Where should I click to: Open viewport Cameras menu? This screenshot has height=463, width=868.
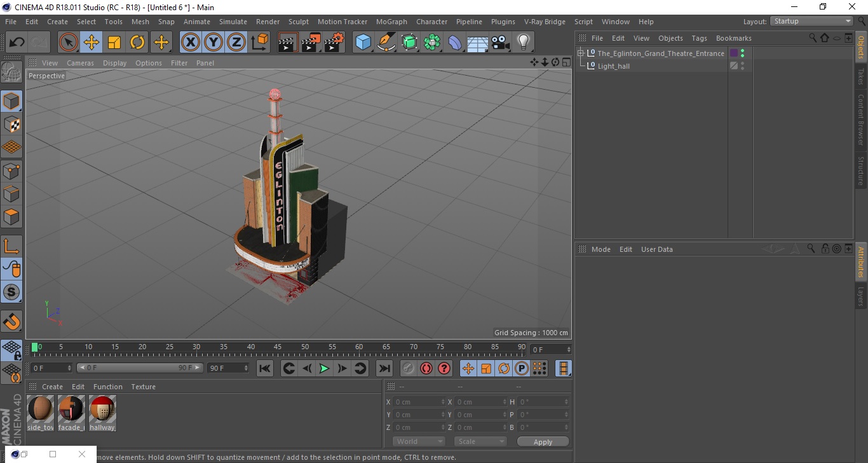coord(80,63)
